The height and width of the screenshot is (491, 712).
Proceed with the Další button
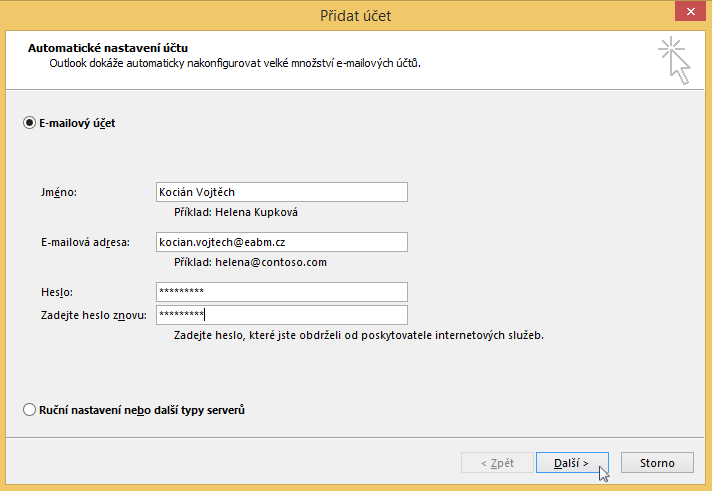click(x=572, y=463)
